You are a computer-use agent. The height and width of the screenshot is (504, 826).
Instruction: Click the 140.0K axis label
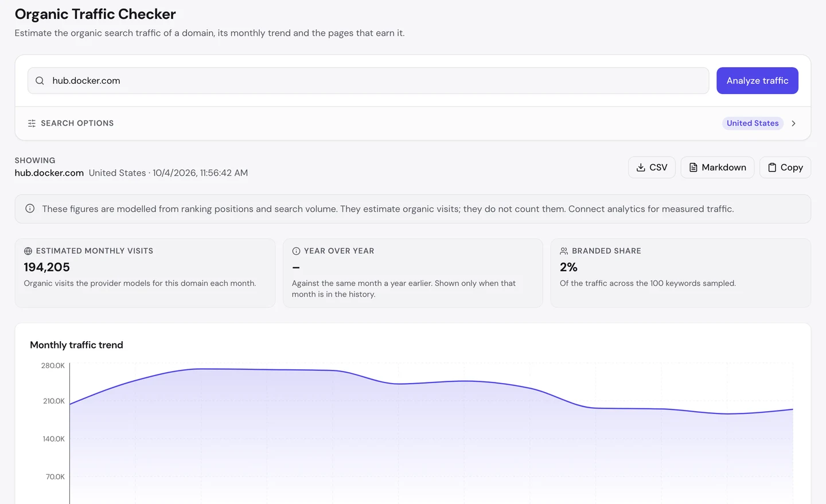[x=54, y=439]
